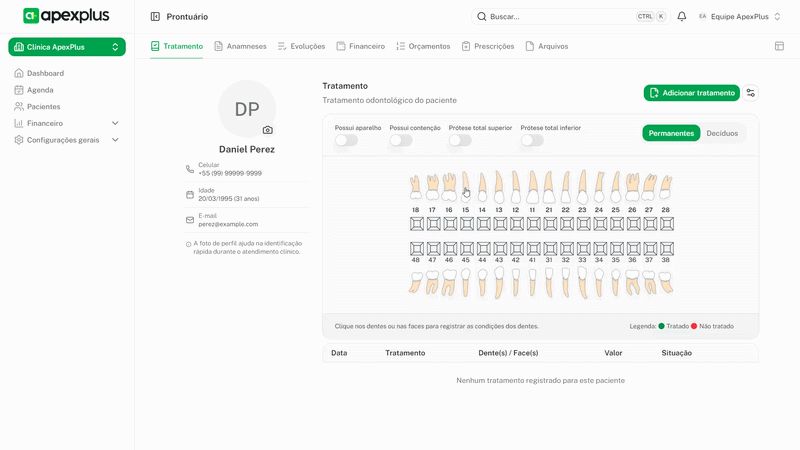Open treatment filter settings icon
800x450 pixels.
click(751, 93)
